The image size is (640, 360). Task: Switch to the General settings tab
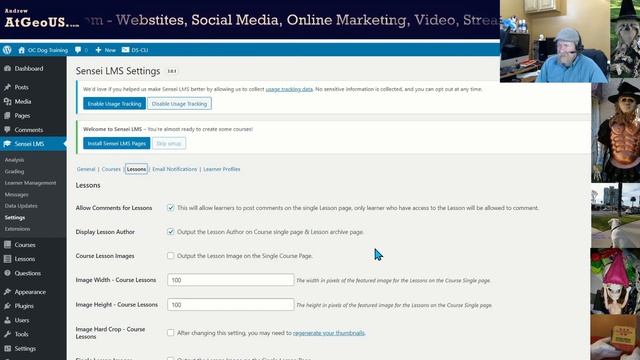click(86, 169)
